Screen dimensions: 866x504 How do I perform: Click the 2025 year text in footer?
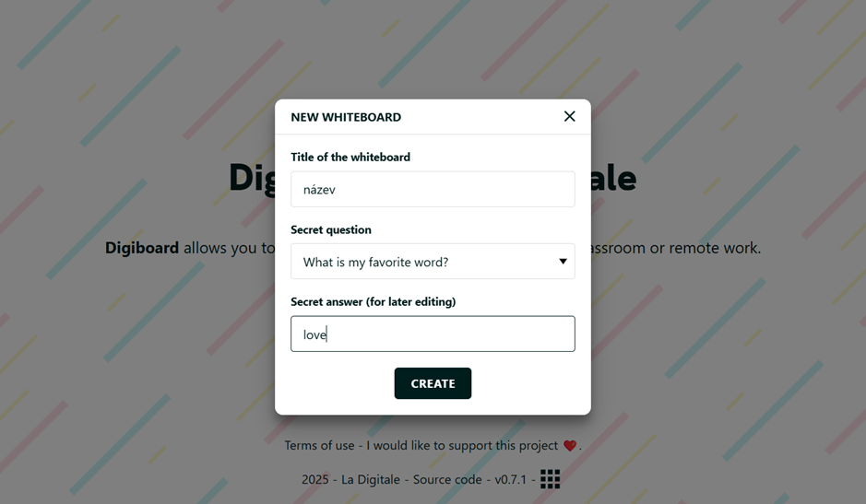[316, 480]
